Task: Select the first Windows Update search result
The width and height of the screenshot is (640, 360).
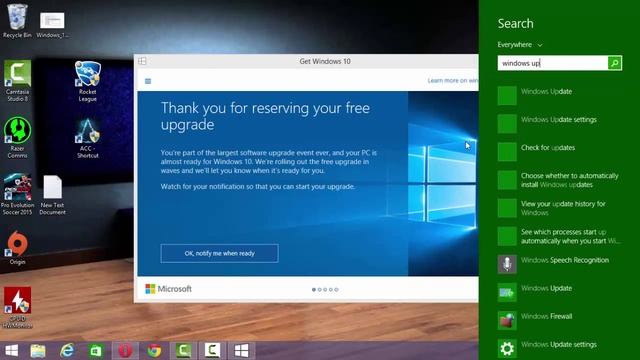Action: tap(559, 95)
